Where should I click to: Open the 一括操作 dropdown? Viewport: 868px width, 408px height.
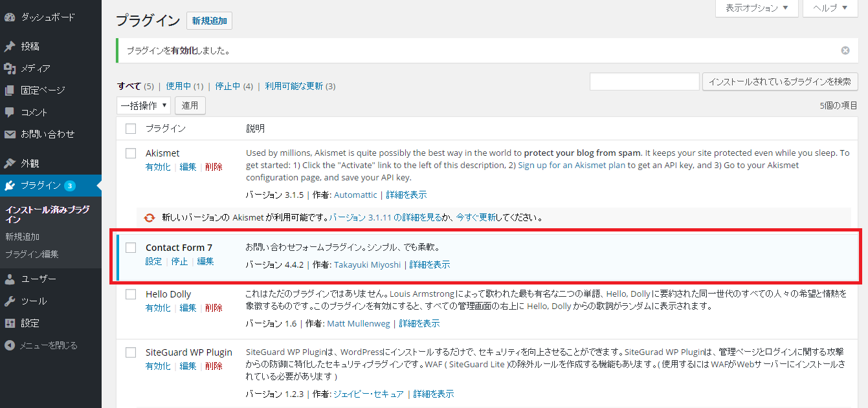pos(143,105)
